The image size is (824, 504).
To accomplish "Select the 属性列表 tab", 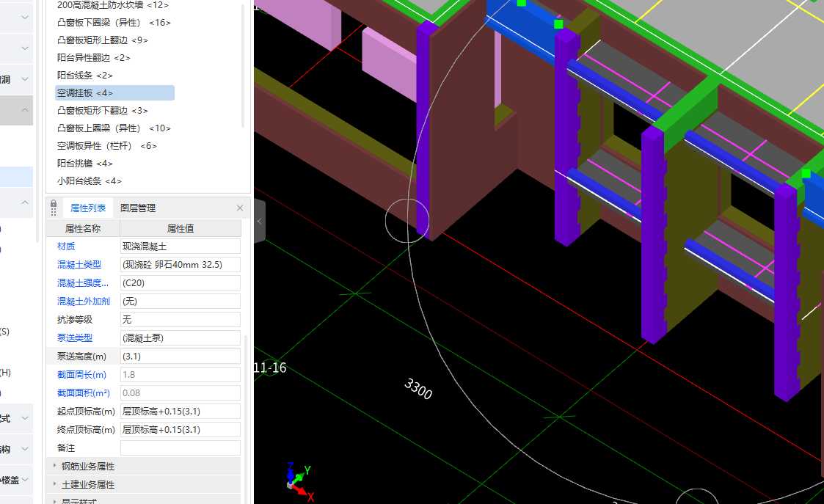I will [x=88, y=208].
